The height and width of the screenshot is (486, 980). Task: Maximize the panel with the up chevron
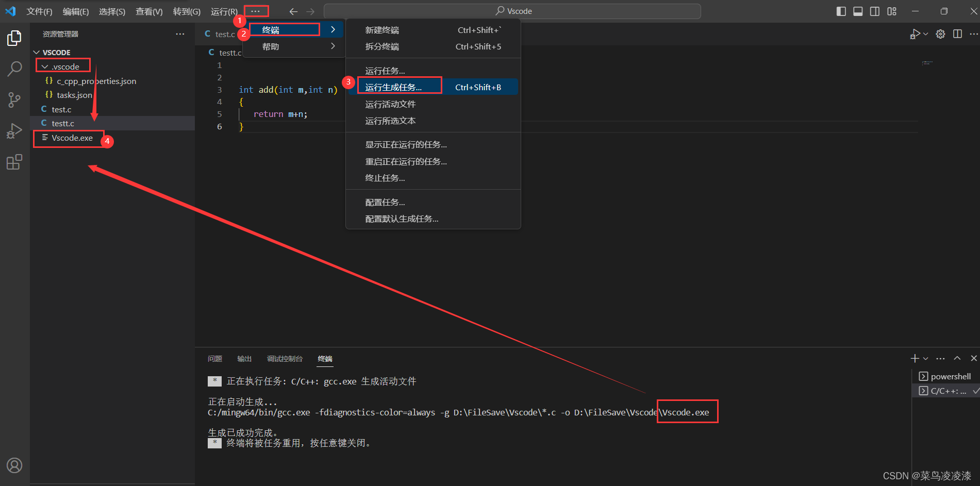coord(957,358)
